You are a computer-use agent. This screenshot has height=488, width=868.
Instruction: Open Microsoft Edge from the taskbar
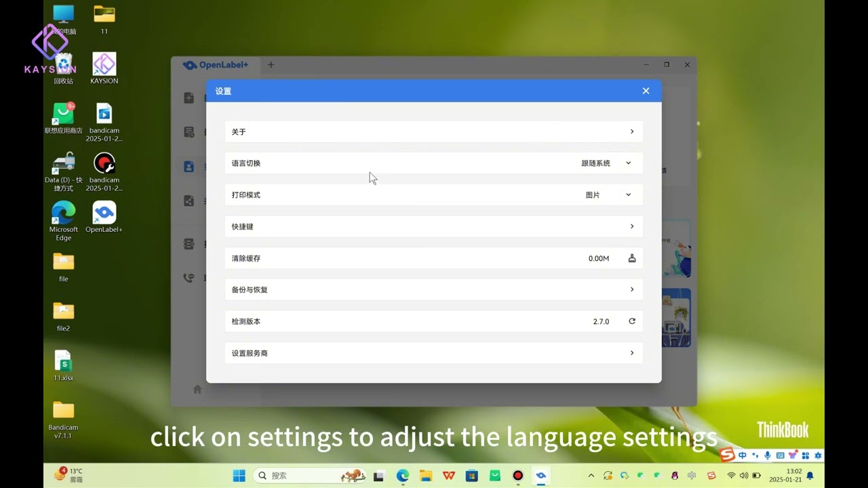tap(403, 476)
